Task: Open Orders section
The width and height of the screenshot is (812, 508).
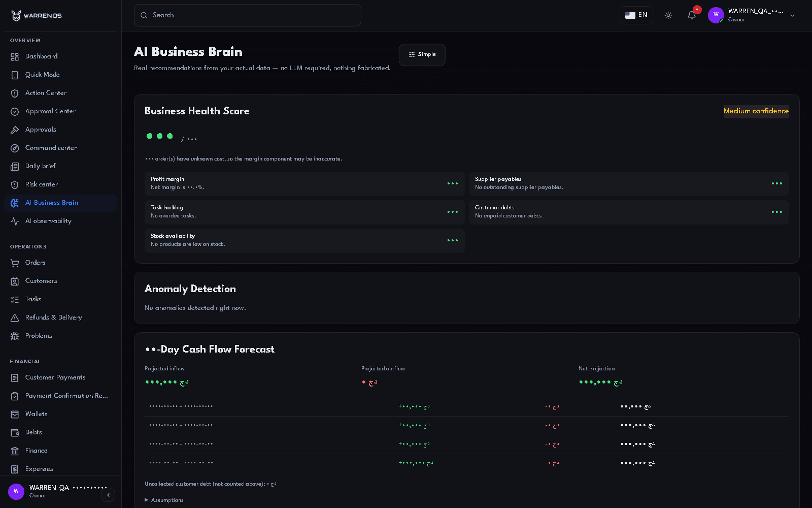Action: click(60, 263)
